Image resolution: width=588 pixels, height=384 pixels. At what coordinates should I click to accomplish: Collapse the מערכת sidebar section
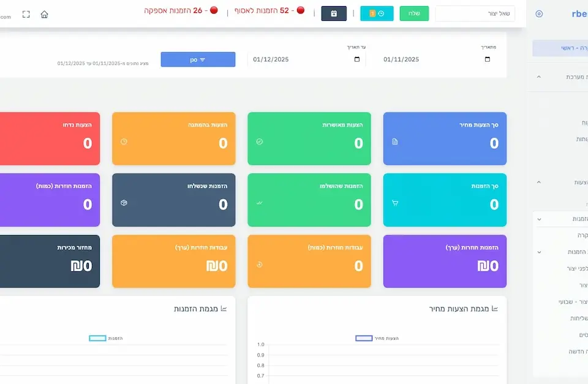(x=538, y=77)
